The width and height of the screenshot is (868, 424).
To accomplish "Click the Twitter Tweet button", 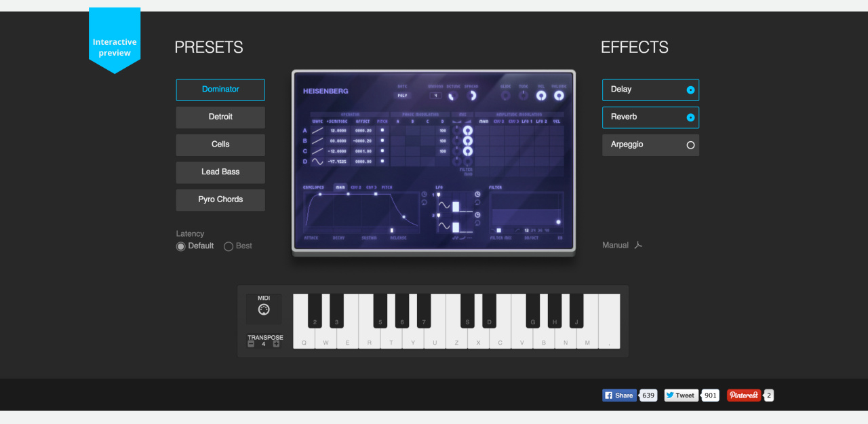I will click(x=681, y=396).
